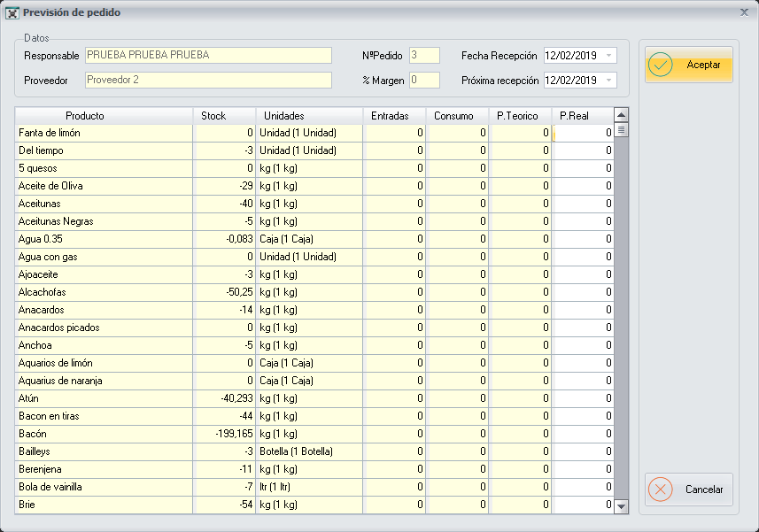The image size is (759, 532).
Task: Click the application icon in title bar
Action: pyautogui.click(x=12, y=13)
